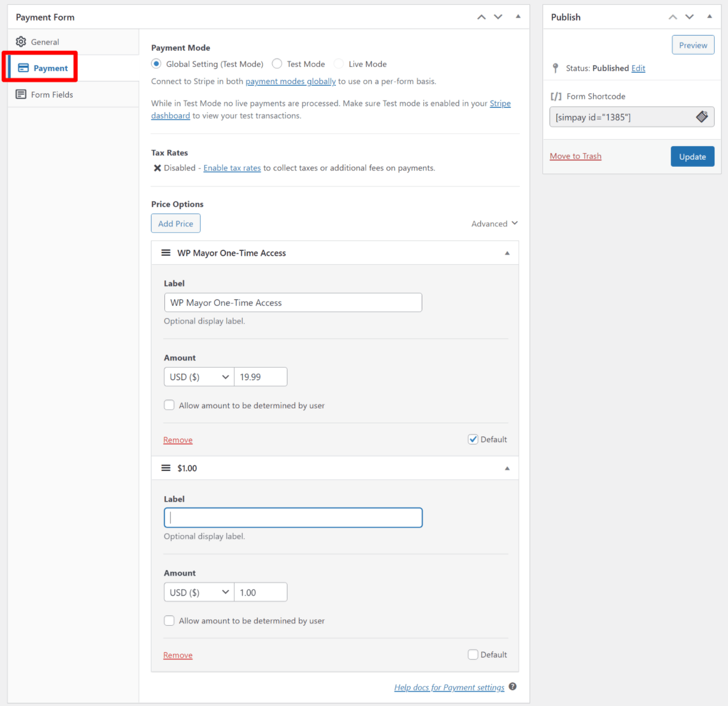Open the General tab

[73, 42]
